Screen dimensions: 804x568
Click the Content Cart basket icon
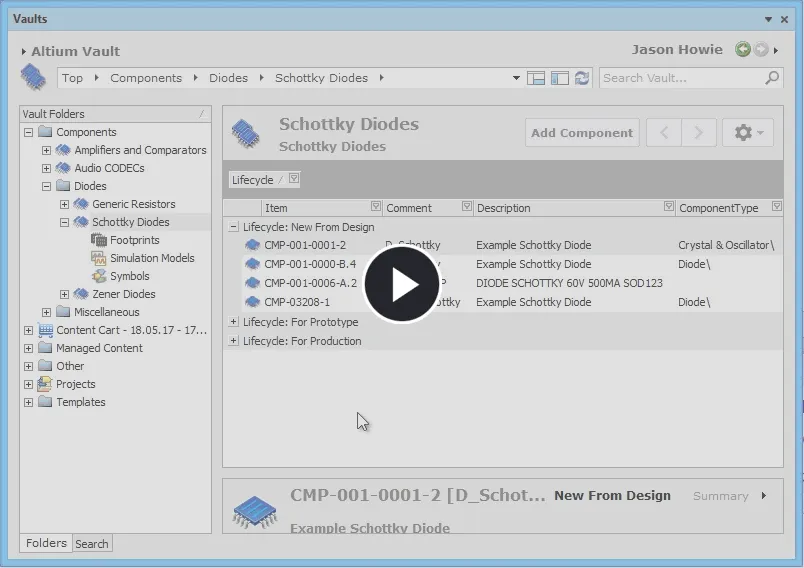click(x=46, y=330)
